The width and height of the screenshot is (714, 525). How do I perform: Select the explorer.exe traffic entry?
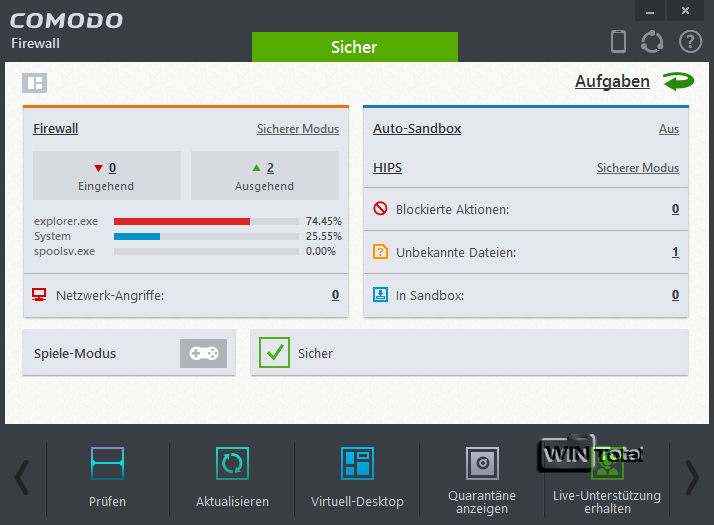click(x=66, y=221)
